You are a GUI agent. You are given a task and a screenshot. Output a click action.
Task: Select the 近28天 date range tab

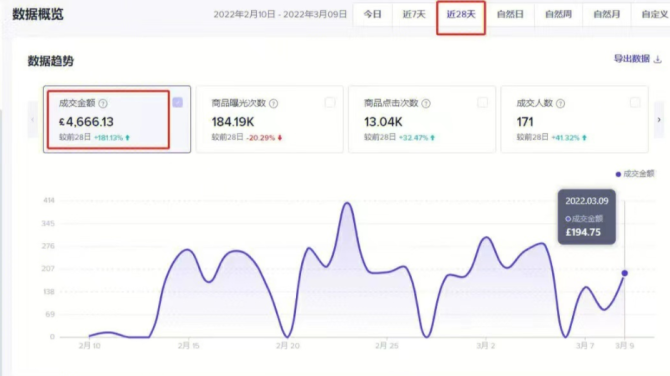pos(461,14)
